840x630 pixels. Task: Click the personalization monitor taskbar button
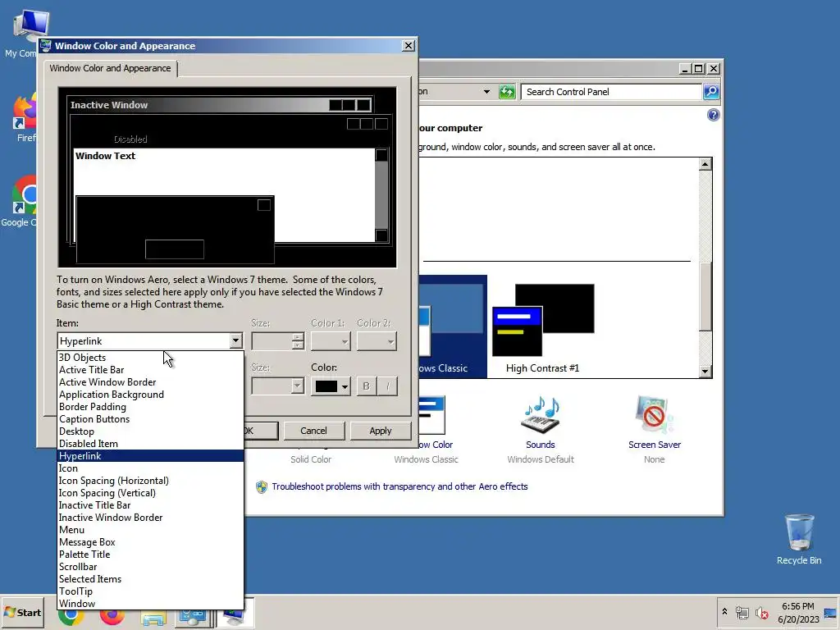[235, 614]
